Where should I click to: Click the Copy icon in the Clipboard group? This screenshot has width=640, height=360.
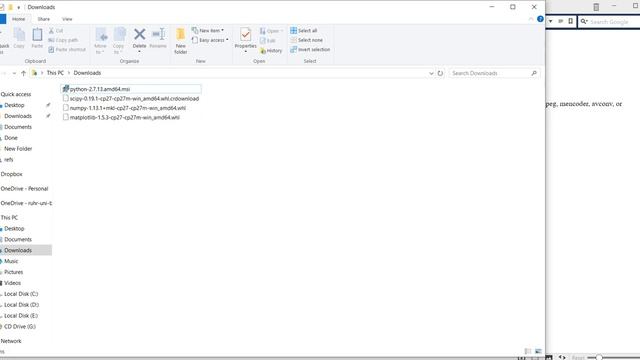19,35
